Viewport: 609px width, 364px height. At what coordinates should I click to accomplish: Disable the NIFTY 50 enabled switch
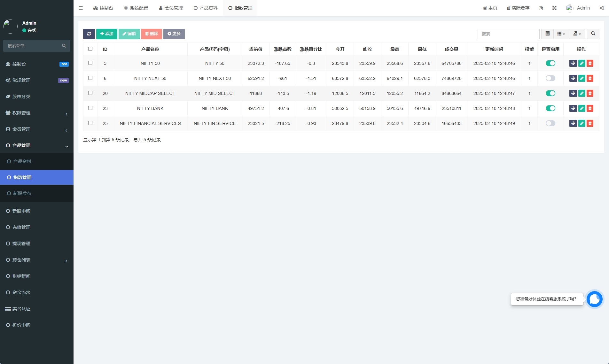click(x=550, y=63)
